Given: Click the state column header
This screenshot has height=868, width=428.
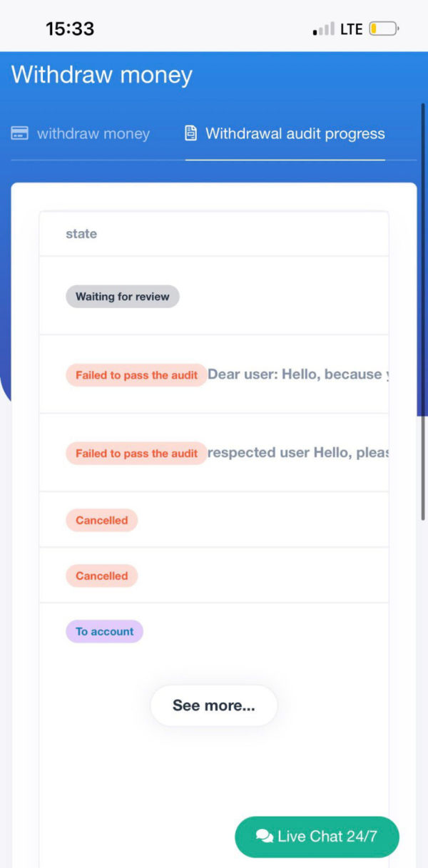Looking at the screenshot, I should point(81,234).
